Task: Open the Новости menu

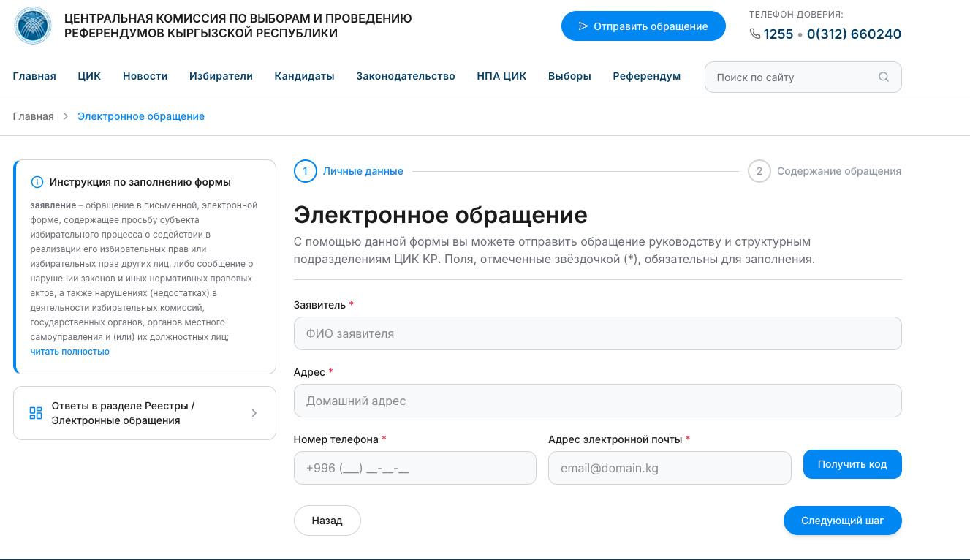Action: 145,76
